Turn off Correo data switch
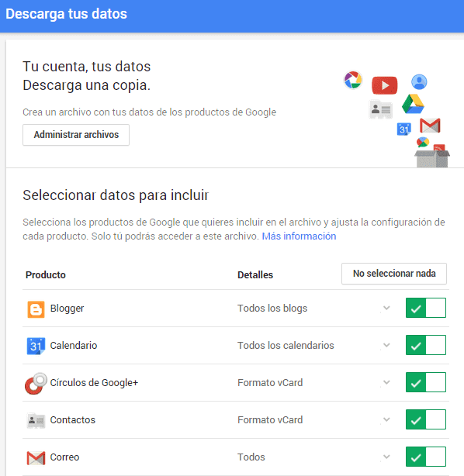464x476 pixels. coord(426,457)
